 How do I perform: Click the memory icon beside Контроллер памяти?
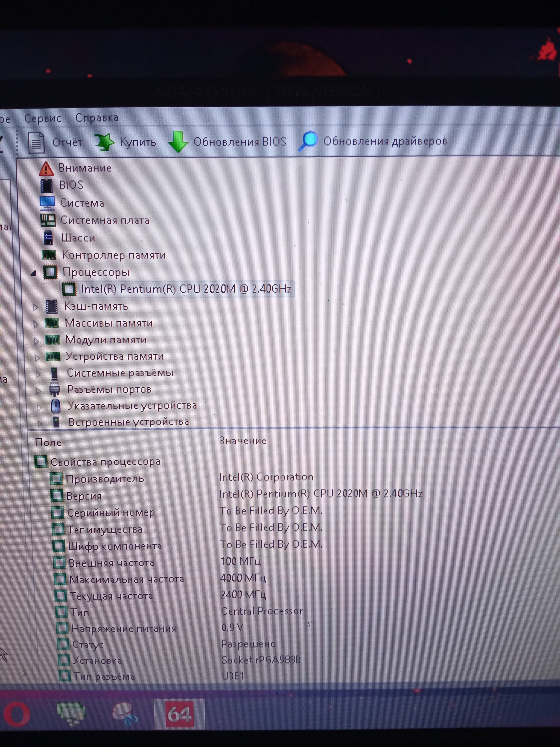click(x=49, y=255)
